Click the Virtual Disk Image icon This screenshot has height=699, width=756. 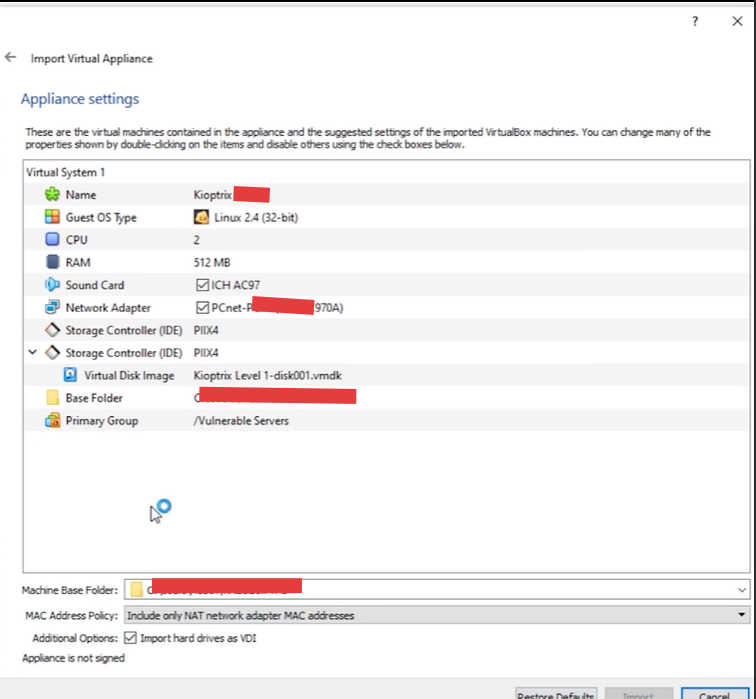pyautogui.click(x=70, y=375)
